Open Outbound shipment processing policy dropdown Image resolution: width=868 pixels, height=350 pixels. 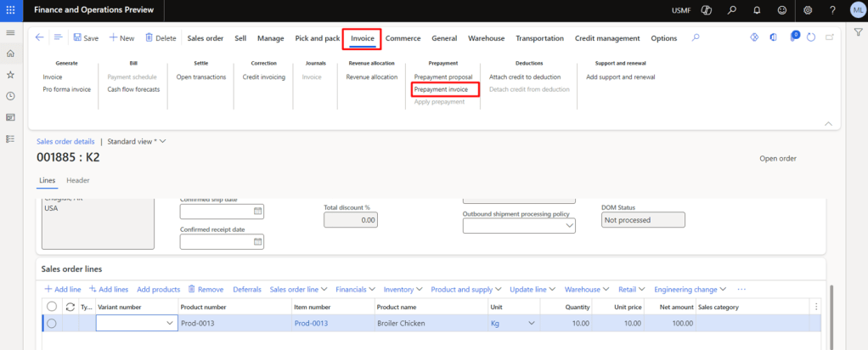point(570,226)
